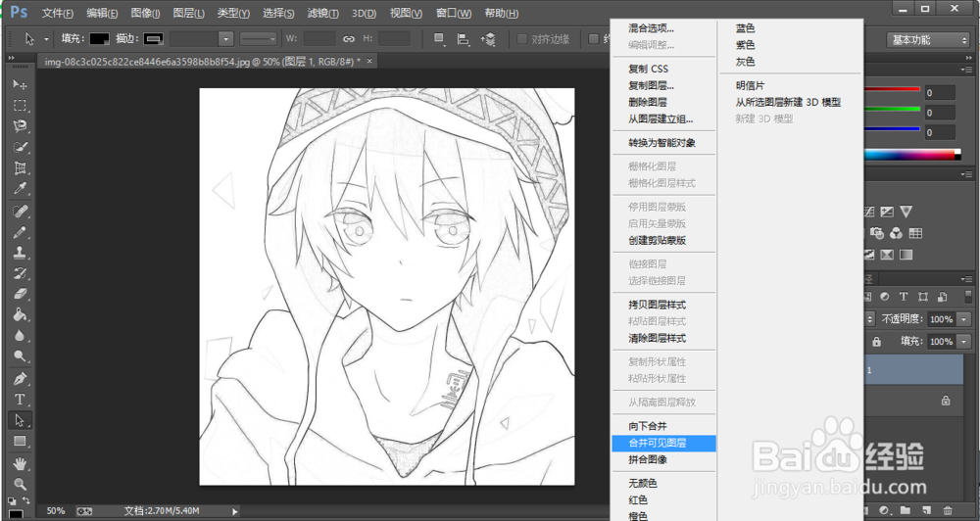This screenshot has width=980, height=521.
Task: Select the History Brush tool
Action: [20, 273]
